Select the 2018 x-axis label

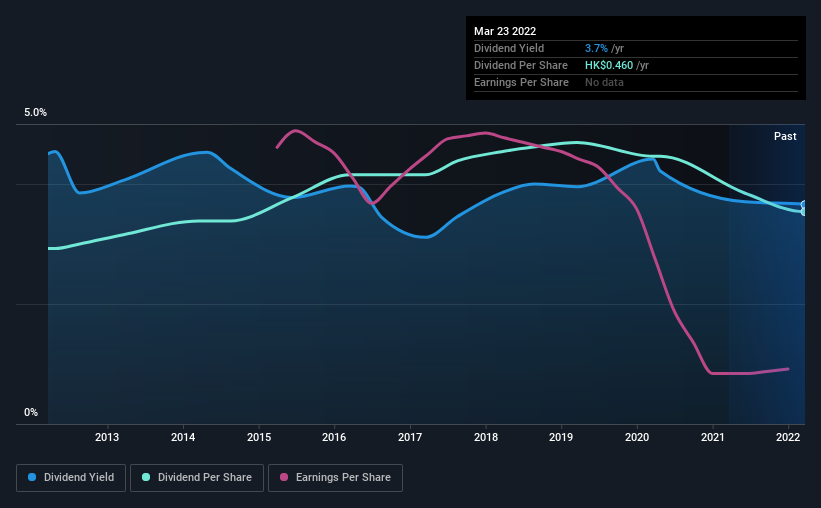[486, 437]
